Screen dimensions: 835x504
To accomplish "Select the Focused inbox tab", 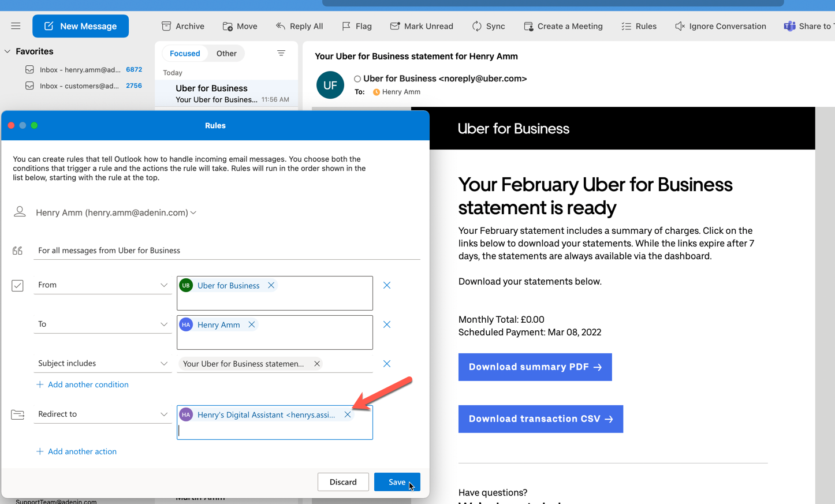I will pos(185,53).
